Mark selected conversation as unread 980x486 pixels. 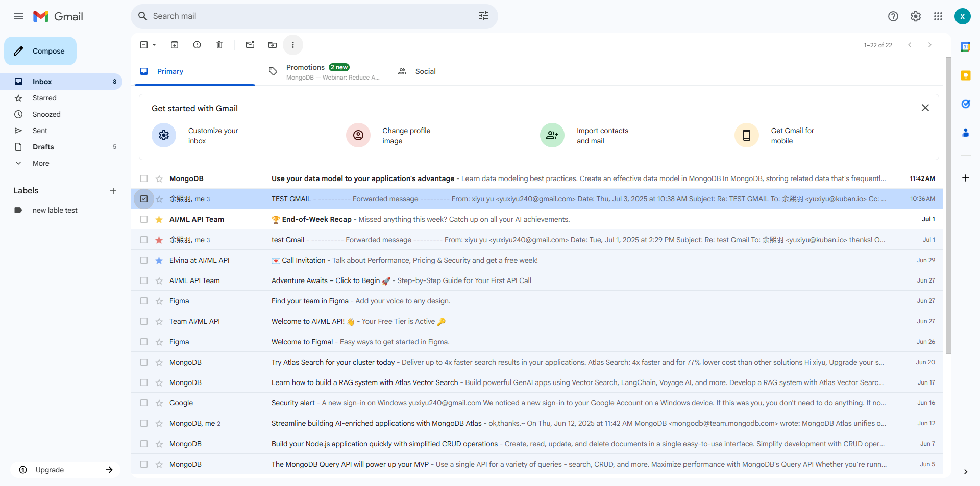(250, 45)
